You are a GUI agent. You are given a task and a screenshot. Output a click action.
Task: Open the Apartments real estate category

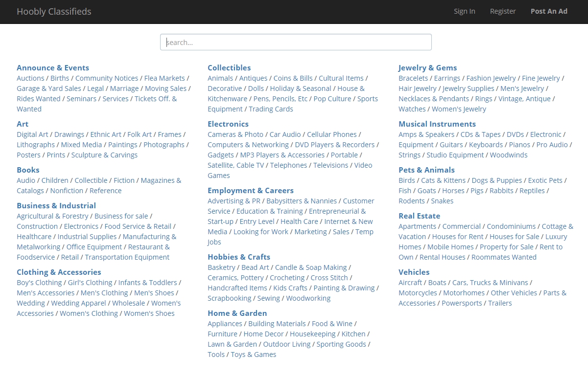417,226
